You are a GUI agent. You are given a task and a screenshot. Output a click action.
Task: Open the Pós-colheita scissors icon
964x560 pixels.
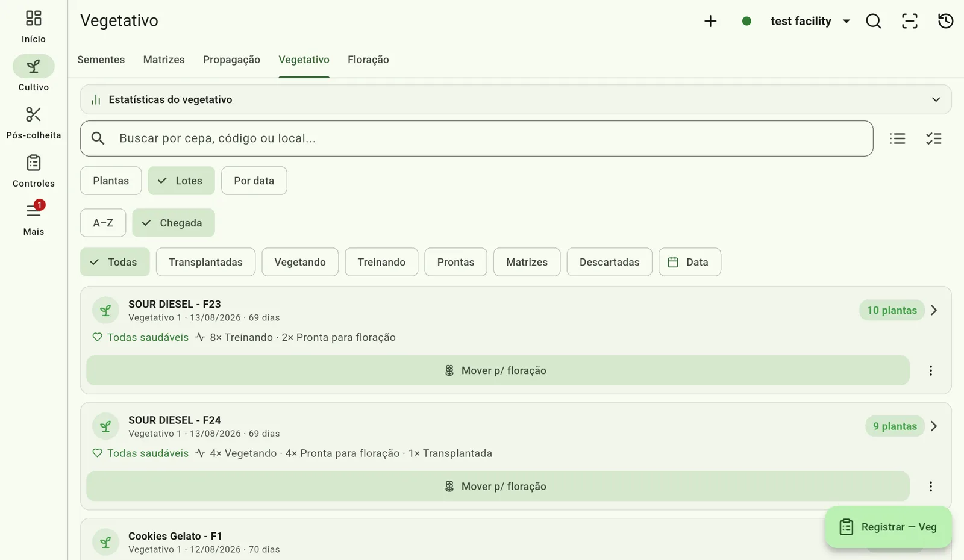pos(33,114)
